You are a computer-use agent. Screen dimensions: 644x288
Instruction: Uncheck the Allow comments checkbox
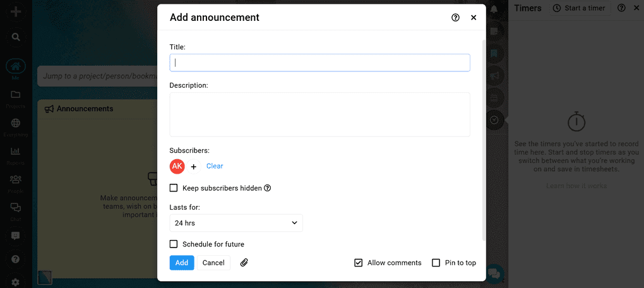pos(358,263)
